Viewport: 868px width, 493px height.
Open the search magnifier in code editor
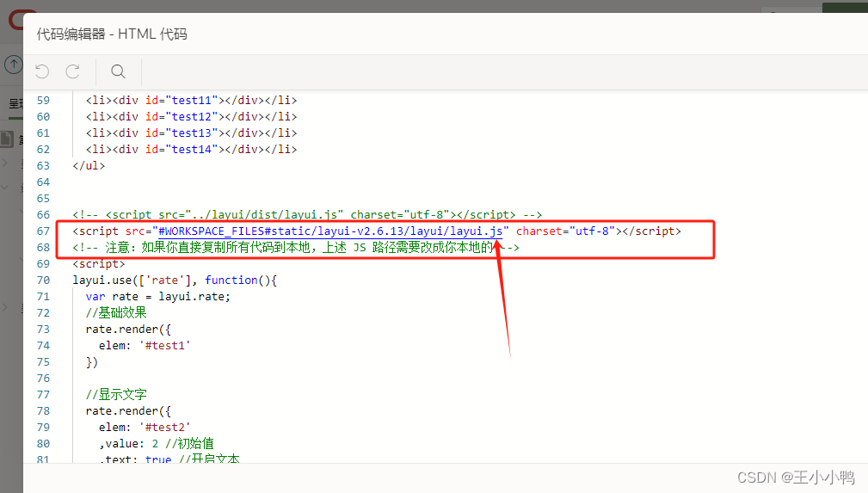point(118,71)
